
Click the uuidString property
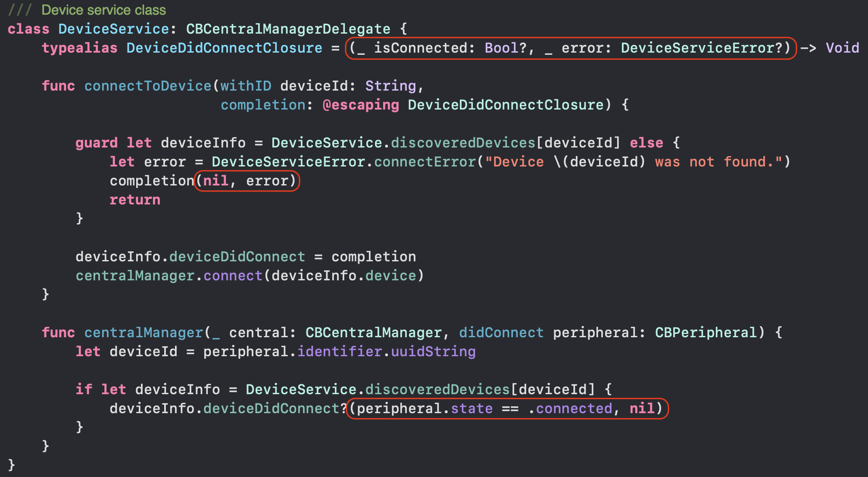tap(433, 351)
